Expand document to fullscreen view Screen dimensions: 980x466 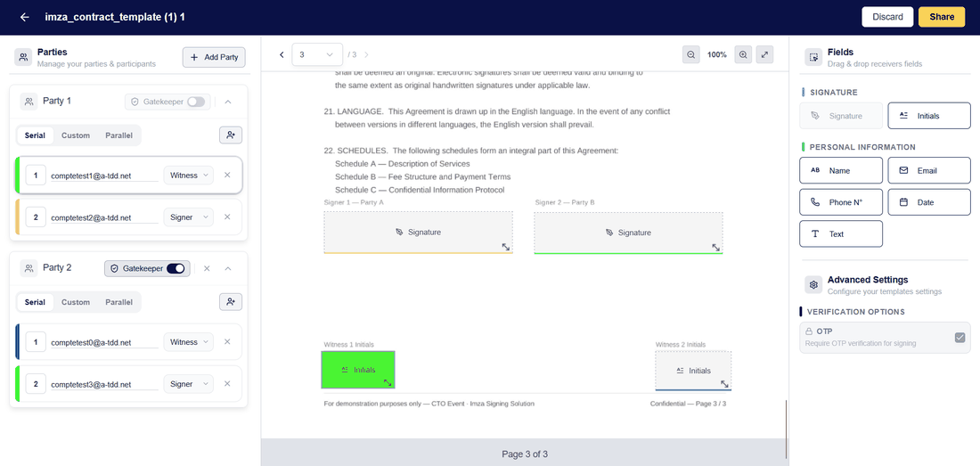pos(765,54)
